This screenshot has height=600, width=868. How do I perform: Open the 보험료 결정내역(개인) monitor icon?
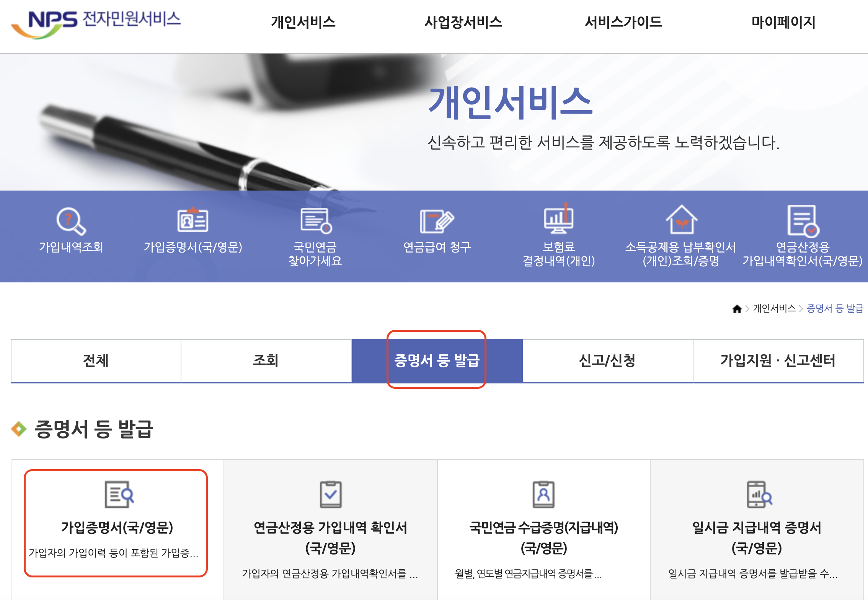pos(559,219)
